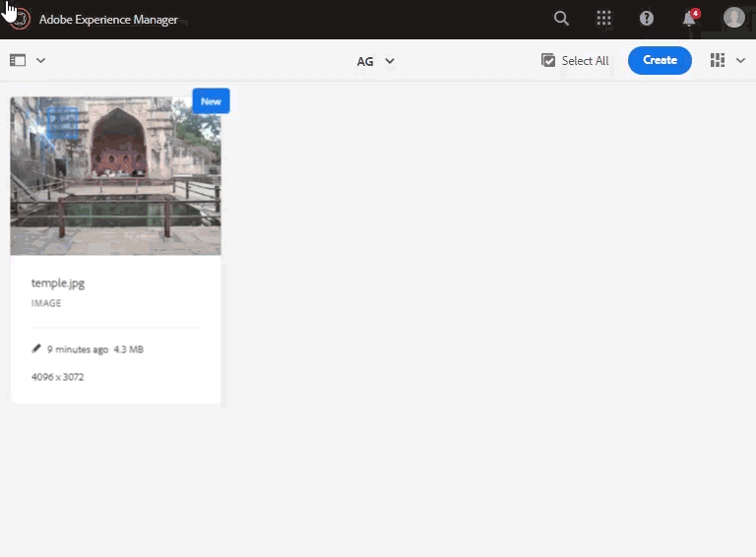Open the help question mark icon
Viewport: 756px width, 557px height.
(x=646, y=19)
